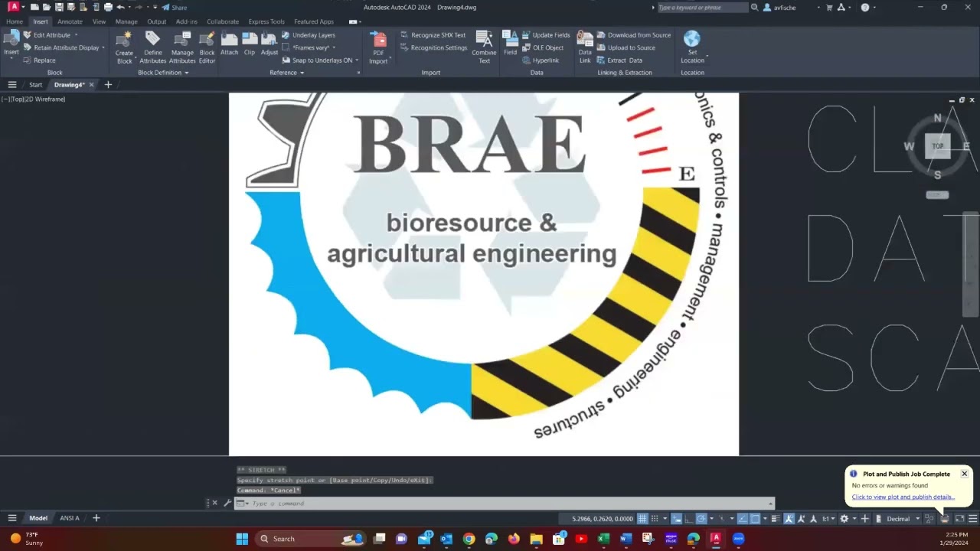The image size is (980, 551).
Task: Click Combine Text tool
Action: click(484, 47)
